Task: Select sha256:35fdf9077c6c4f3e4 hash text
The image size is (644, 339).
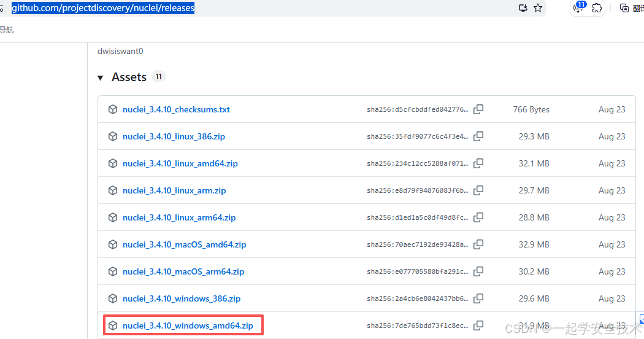Action: pos(417,136)
